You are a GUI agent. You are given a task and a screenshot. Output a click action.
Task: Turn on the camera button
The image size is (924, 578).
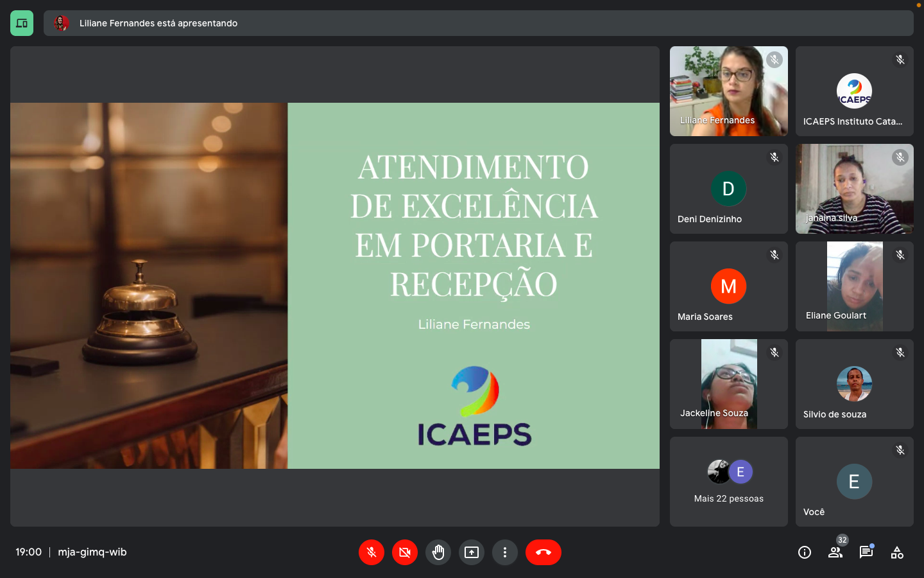405,552
